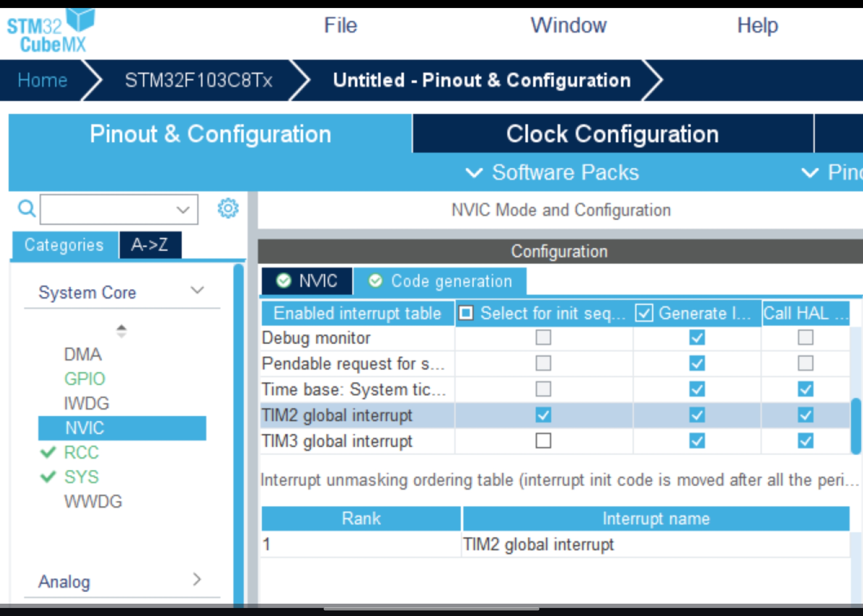The image size is (863, 616).
Task: Toggle Pendable request init sequence checkbox
Action: (543, 363)
